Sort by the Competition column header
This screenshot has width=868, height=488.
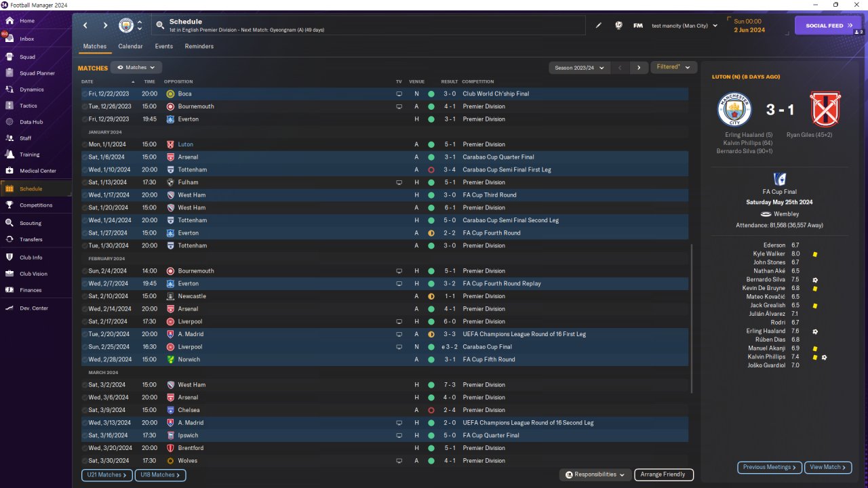[x=478, y=82]
